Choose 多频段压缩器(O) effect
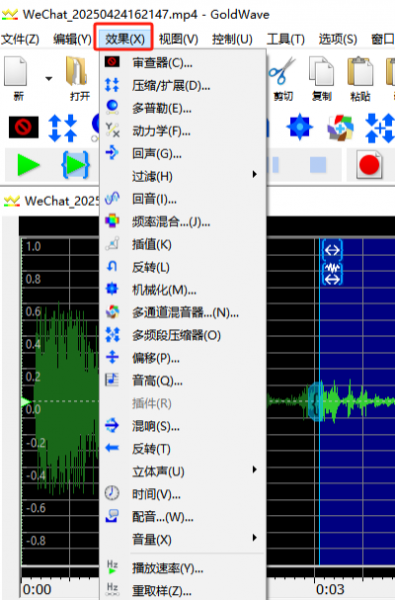The image size is (395, 600). (183, 335)
